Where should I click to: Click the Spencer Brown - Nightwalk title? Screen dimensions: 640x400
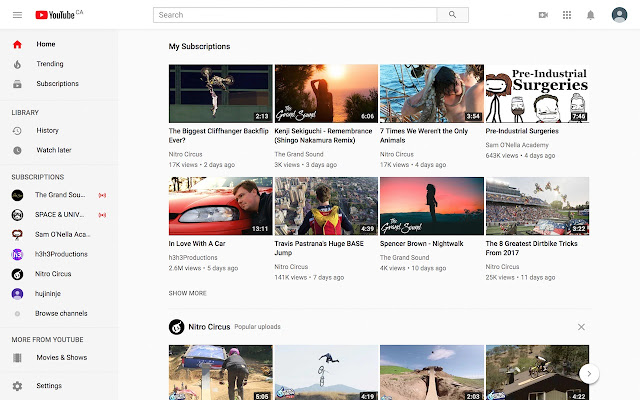coord(422,244)
